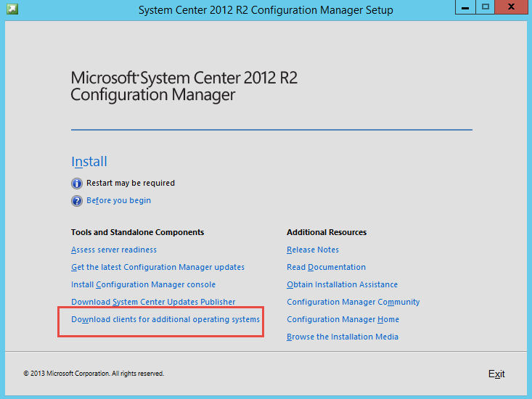532x399 pixels.
Task: Start the Install link
Action: click(89, 162)
